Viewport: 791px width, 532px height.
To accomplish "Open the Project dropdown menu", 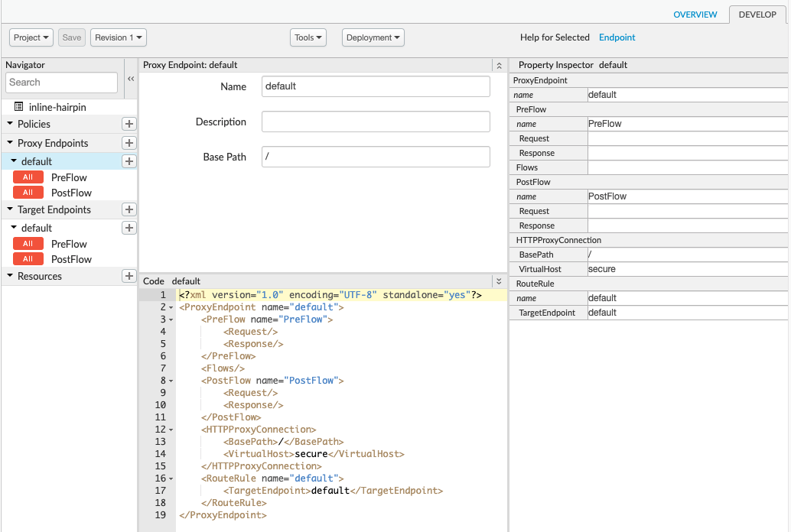I will pos(31,37).
